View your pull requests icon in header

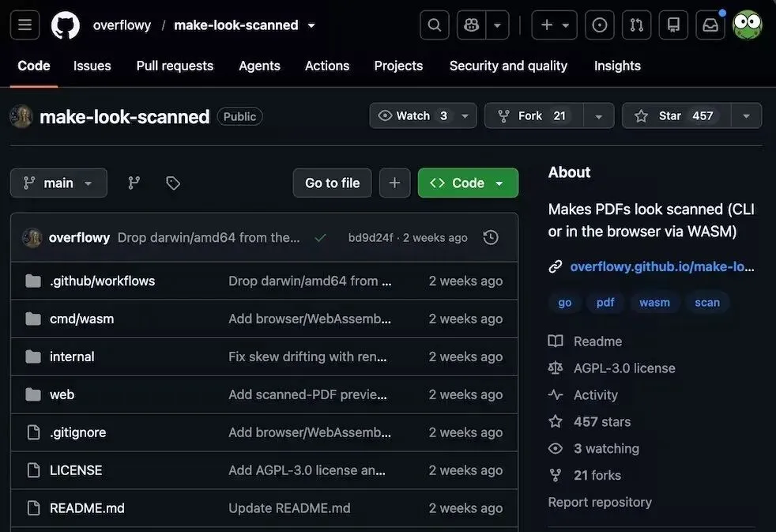coord(636,25)
